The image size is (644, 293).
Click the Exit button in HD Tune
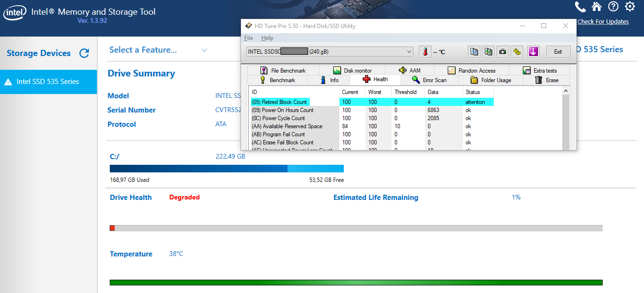[x=558, y=52]
